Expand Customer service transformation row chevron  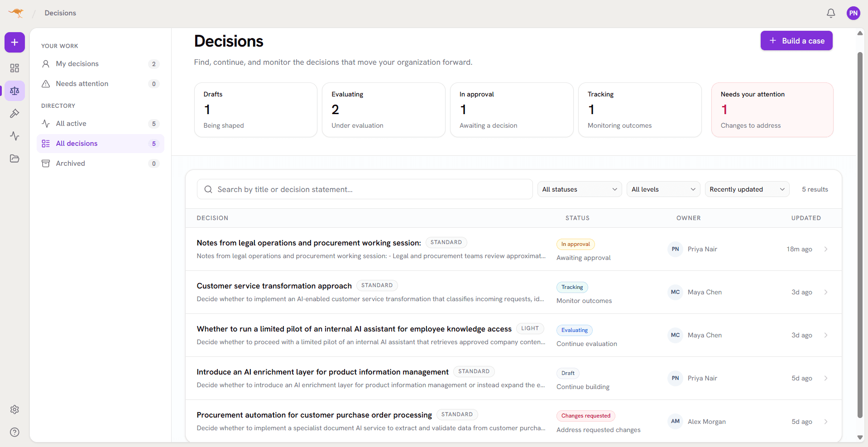tap(826, 292)
